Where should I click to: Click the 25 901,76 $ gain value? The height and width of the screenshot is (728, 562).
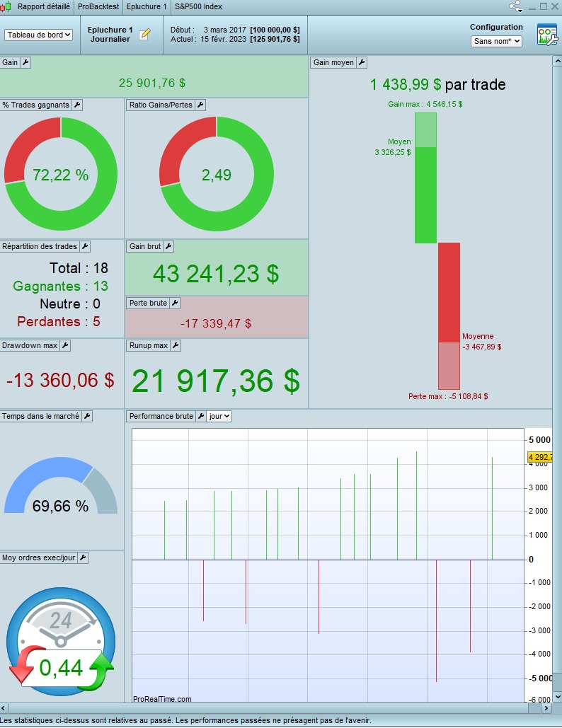click(x=152, y=83)
